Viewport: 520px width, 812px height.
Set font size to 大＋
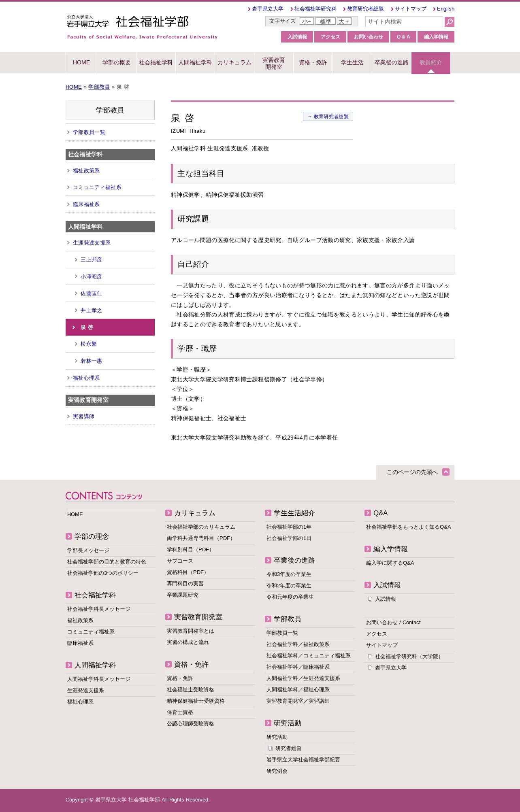coord(344,21)
